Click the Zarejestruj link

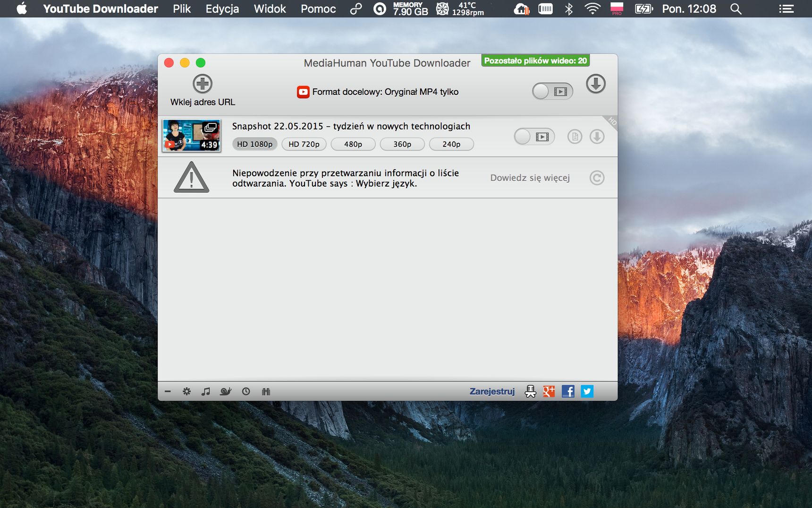tap(492, 391)
